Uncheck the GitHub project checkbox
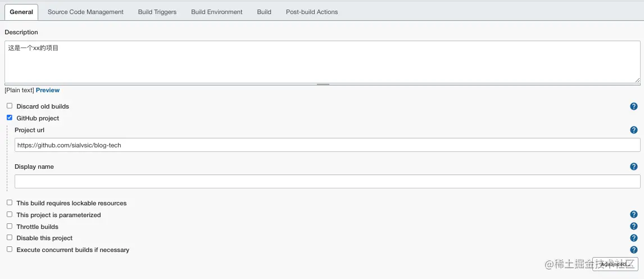 tap(10, 118)
